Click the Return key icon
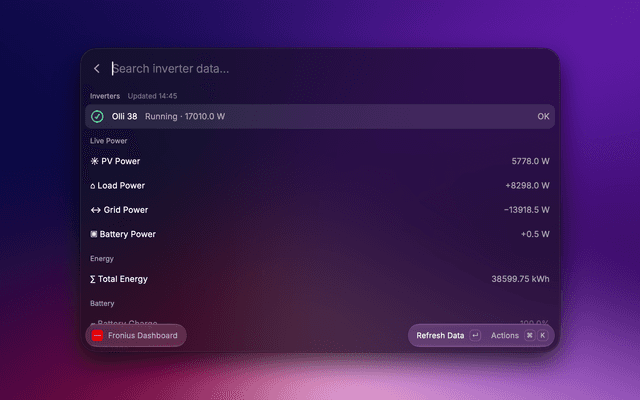Viewport: 640px width, 400px height. (x=475, y=336)
